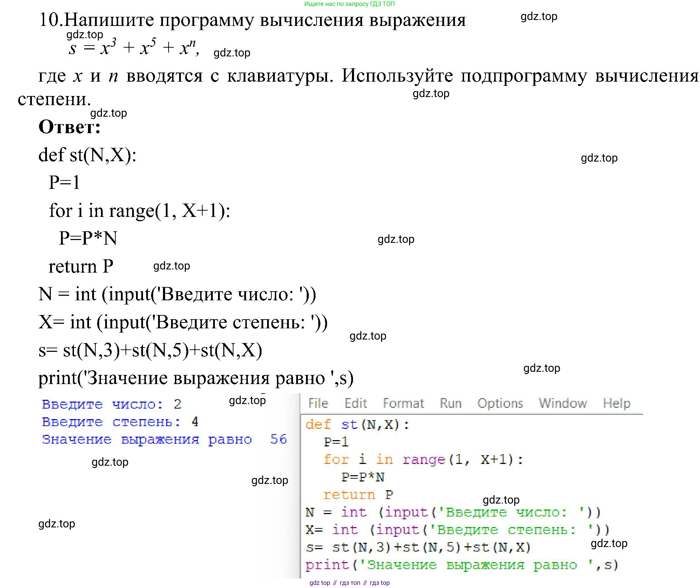The height and width of the screenshot is (588, 700).
Task: Click the editor line 'P=P*N'
Action: pos(363,477)
